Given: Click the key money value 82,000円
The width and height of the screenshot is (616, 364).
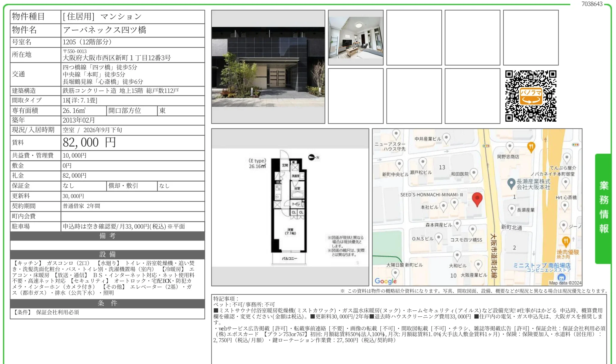Looking at the screenshot, I should pos(75,176).
